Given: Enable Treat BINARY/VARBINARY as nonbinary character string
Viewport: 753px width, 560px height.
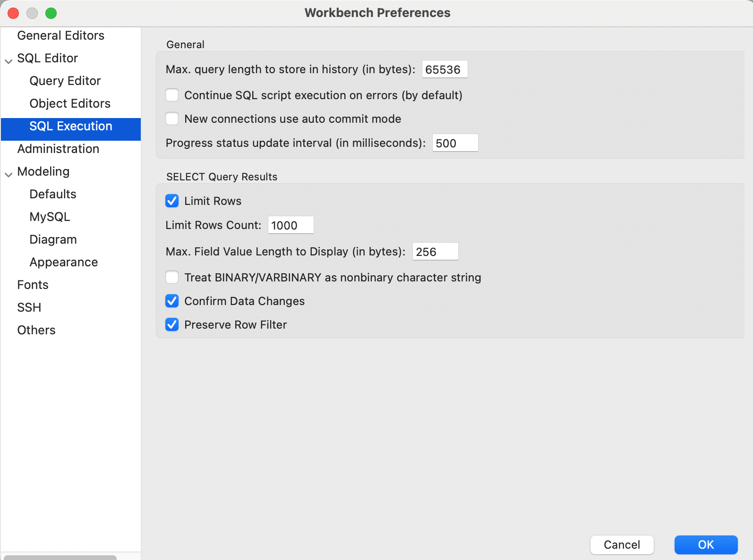Looking at the screenshot, I should (172, 277).
